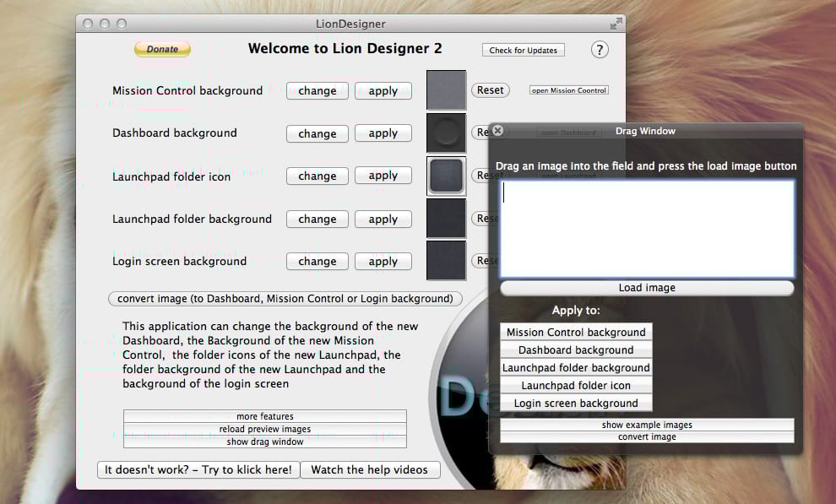Click the "Apply to:" label
Screen dimensions: 836x504
click(x=576, y=310)
